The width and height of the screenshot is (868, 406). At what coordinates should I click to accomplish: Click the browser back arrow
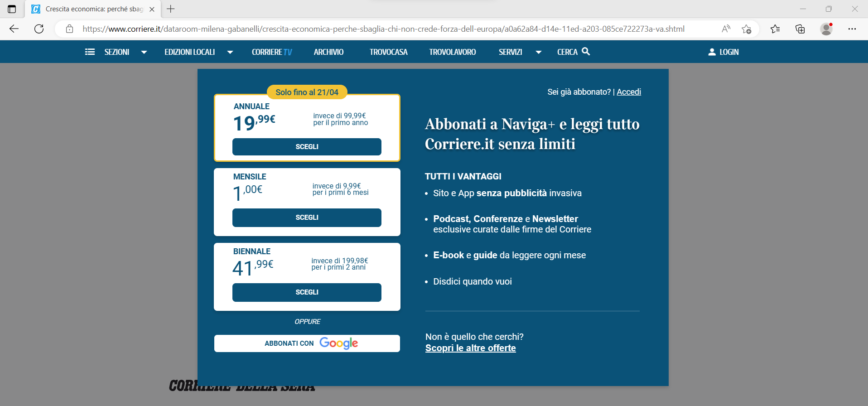tap(14, 29)
